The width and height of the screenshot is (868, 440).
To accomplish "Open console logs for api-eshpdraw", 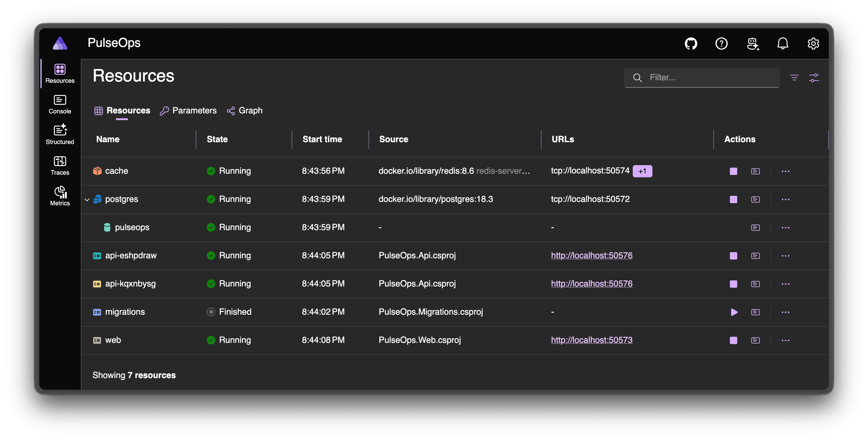I will pos(756,256).
